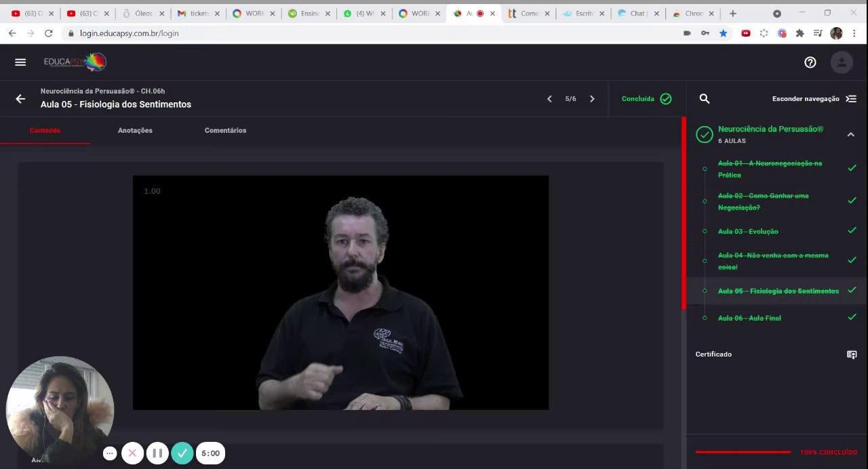
Task: Open Aula 04 - Não venha com a mesma coisa
Action: pos(773,261)
